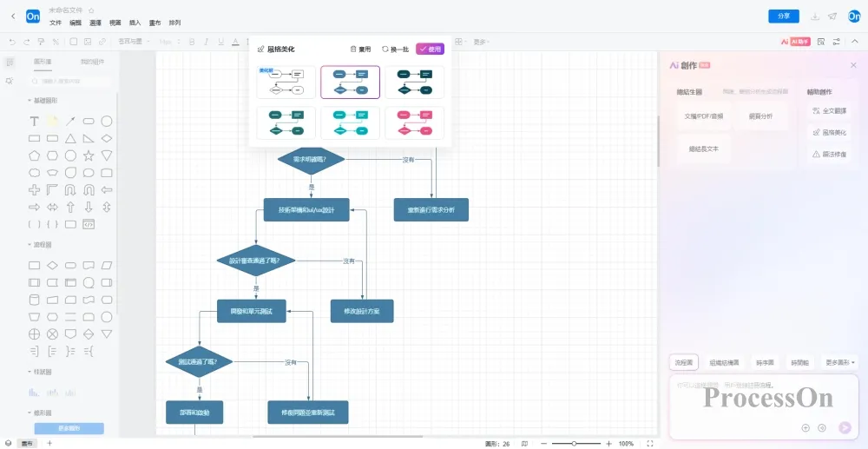Click the zoom slider handle

point(574,443)
